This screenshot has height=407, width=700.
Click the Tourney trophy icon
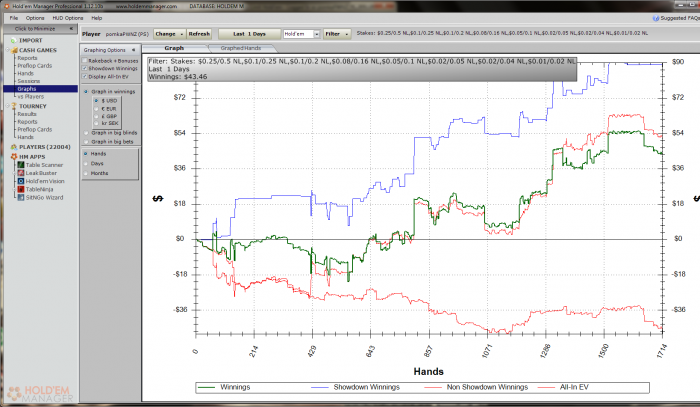(x=14, y=106)
